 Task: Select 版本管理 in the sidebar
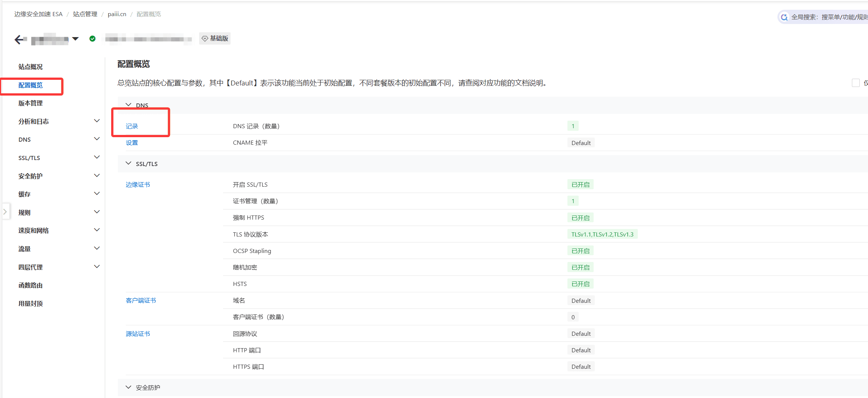coord(30,103)
